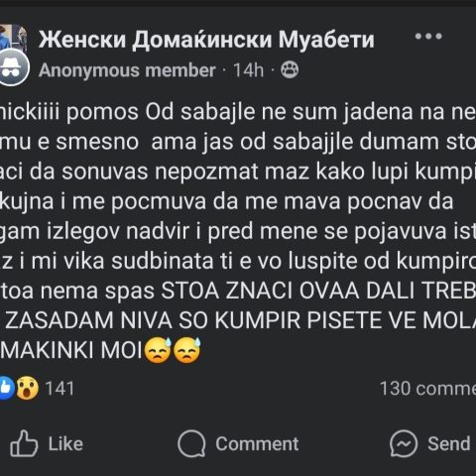Click the Send button label

pyautogui.click(x=449, y=443)
